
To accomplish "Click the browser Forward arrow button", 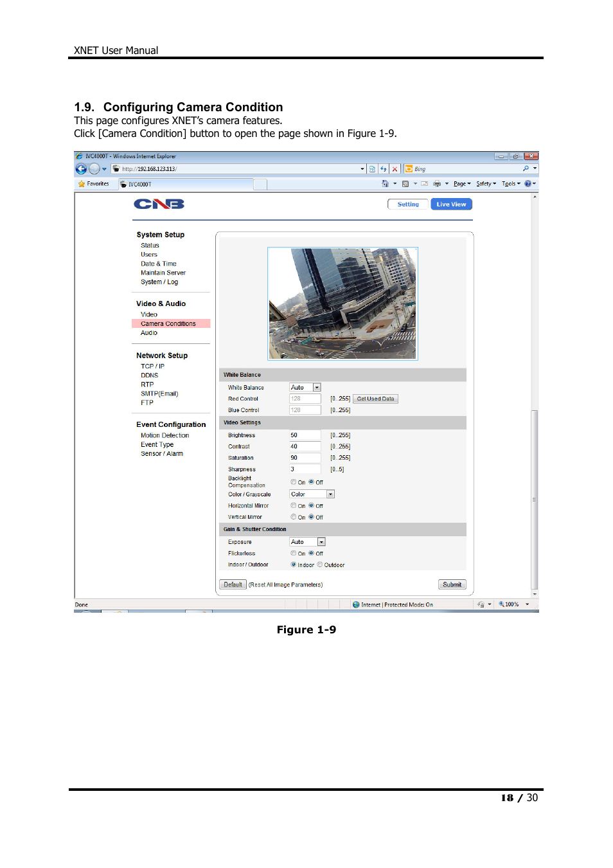I will tap(94, 169).
